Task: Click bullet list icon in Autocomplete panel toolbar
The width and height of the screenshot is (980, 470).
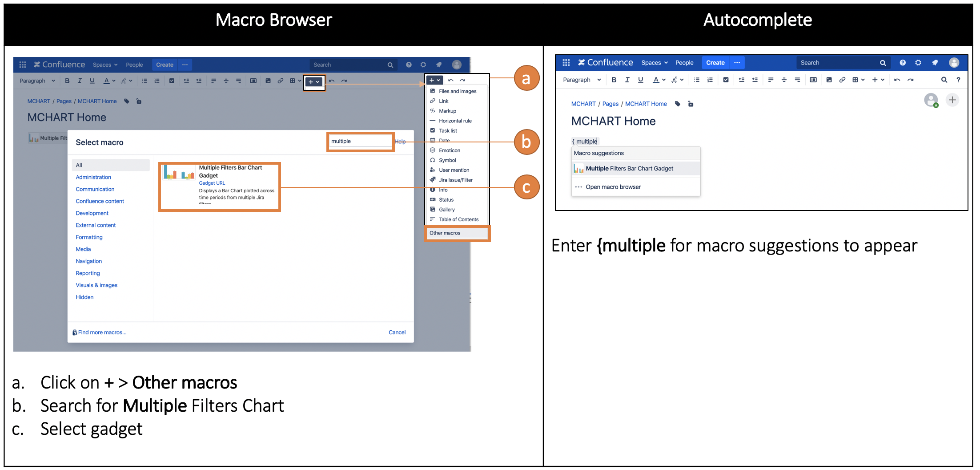Action: coord(696,80)
